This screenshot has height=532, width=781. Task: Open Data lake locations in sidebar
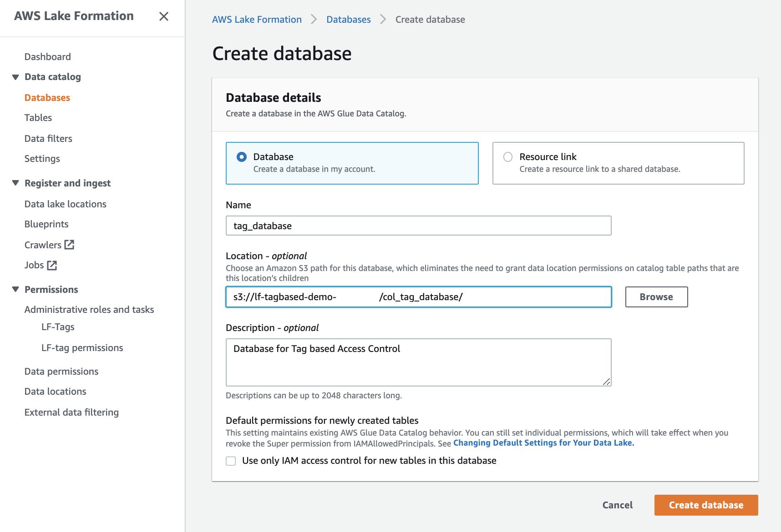click(66, 204)
